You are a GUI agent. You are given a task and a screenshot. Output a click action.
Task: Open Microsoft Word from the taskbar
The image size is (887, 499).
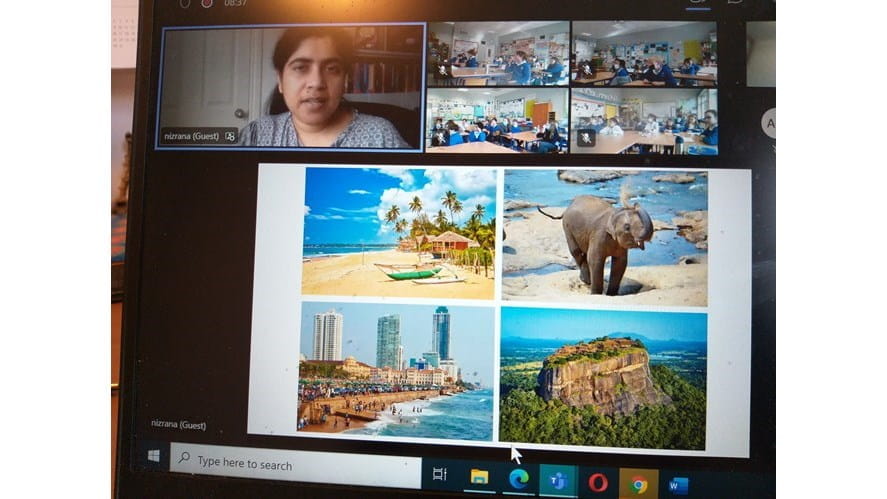(679, 485)
